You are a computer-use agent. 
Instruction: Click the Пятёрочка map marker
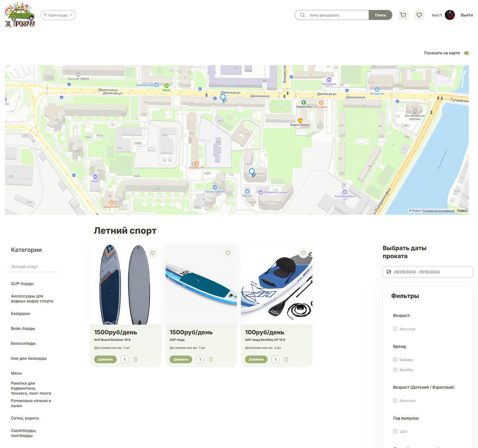tap(377, 89)
